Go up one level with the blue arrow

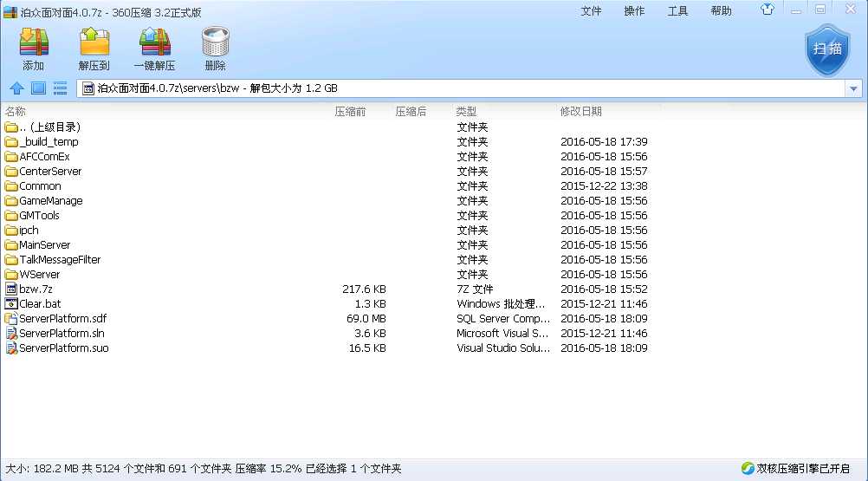16,88
